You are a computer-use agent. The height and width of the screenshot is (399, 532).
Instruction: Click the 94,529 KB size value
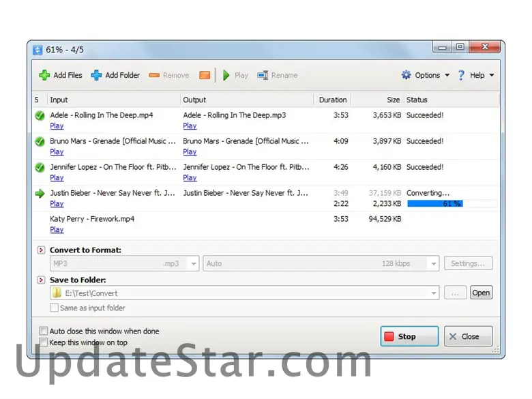pyautogui.click(x=385, y=219)
